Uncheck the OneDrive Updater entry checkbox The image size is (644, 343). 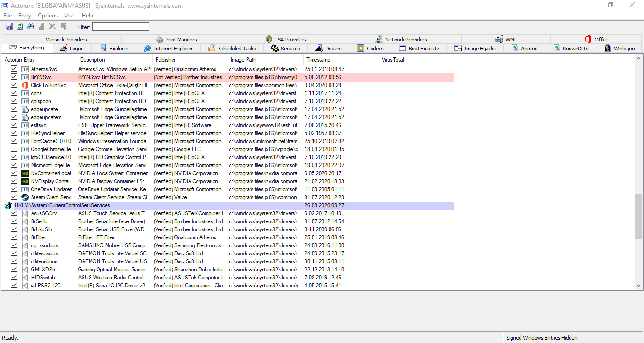(x=14, y=189)
